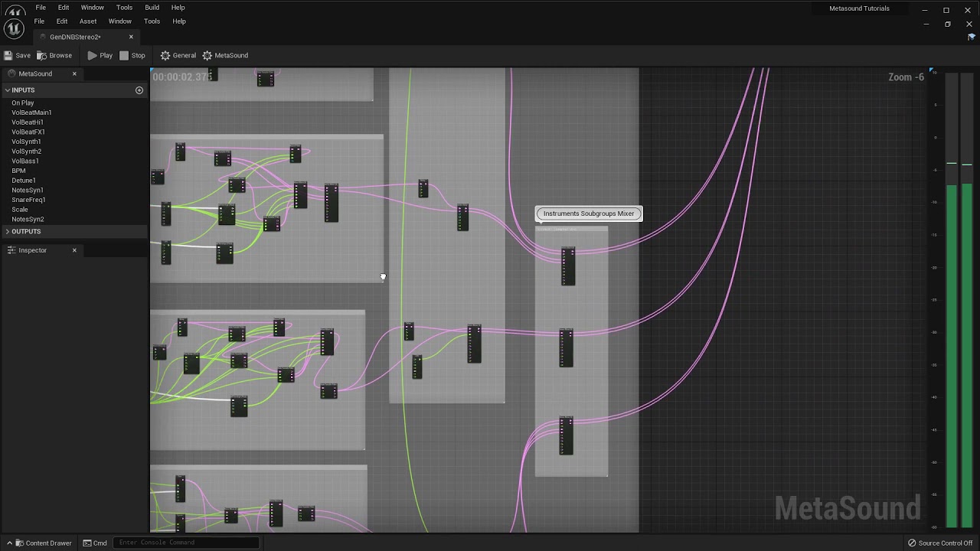The width and height of the screenshot is (980, 551).
Task: Click the MetaSound panel tab icon
Action: point(11,73)
